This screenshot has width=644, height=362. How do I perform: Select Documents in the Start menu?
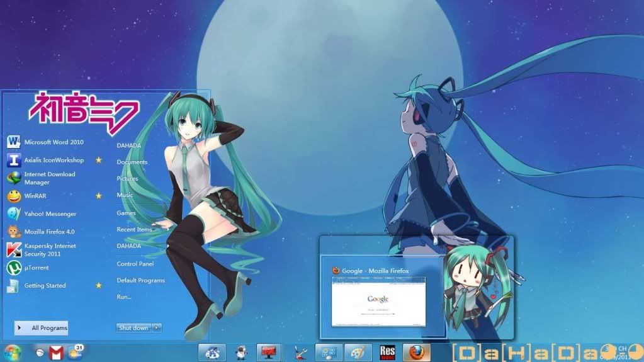click(x=132, y=162)
